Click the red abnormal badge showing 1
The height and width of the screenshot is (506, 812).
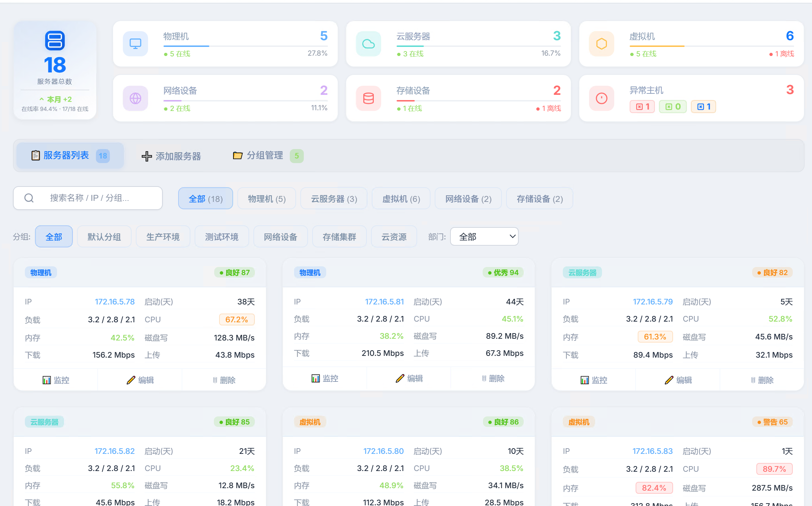point(642,107)
